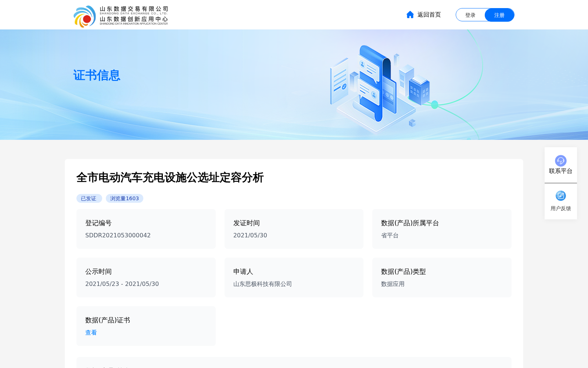Click the 数据(产品)证书 label
588x368 pixels.
(x=108, y=320)
